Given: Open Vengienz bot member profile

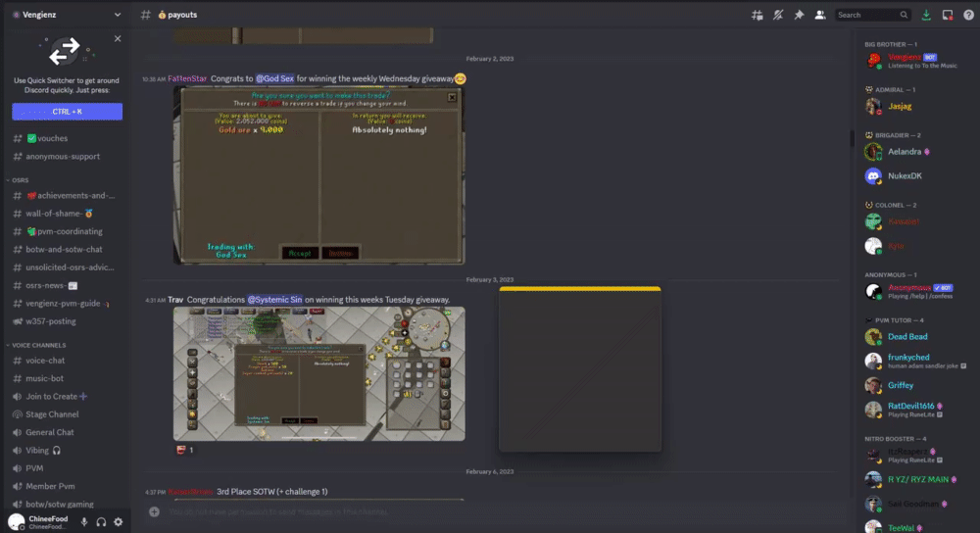Looking at the screenshot, I should click(915, 61).
